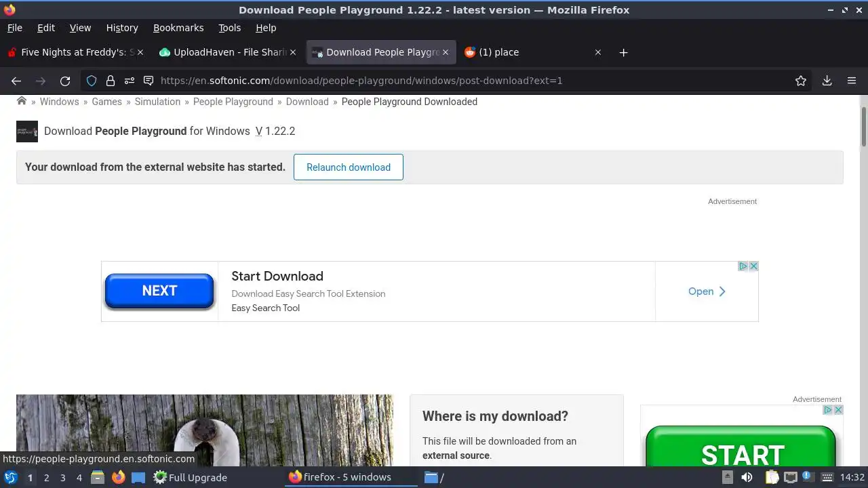The image size is (868, 488).
Task: Close the START advertisement on right
Action: coord(838,410)
